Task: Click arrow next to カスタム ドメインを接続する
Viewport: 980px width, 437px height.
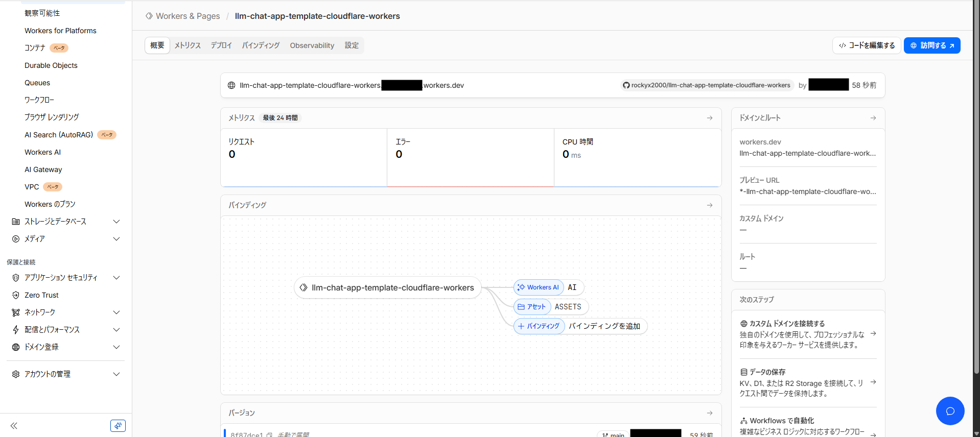Action: (x=873, y=333)
